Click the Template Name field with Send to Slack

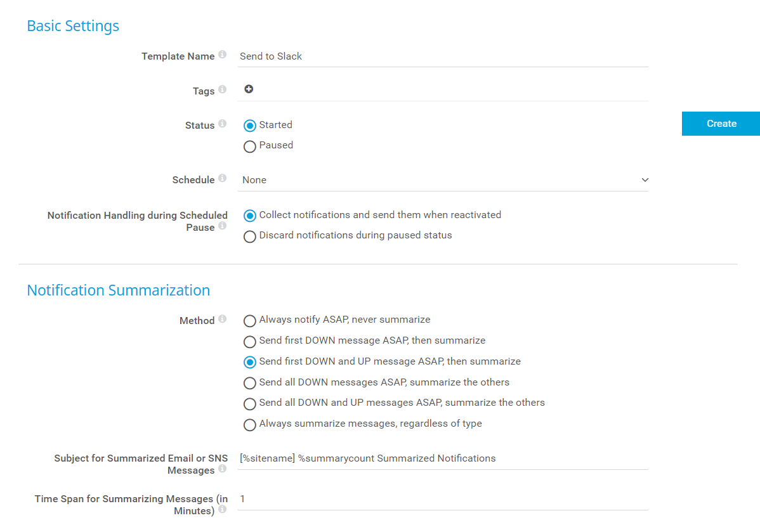443,56
